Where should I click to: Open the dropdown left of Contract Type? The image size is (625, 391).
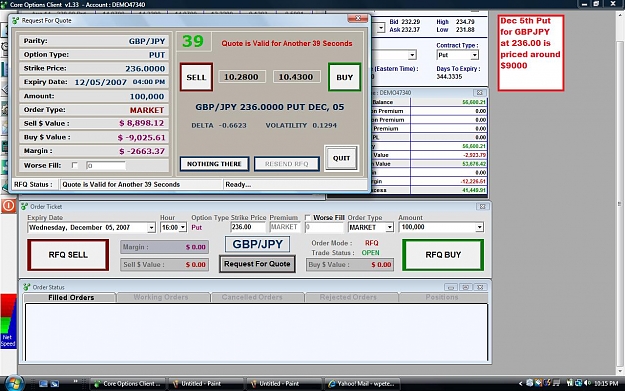[412, 55]
